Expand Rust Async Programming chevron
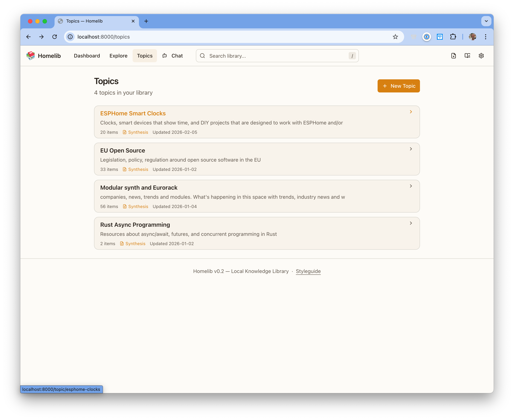The width and height of the screenshot is (514, 420). [x=411, y=223]
